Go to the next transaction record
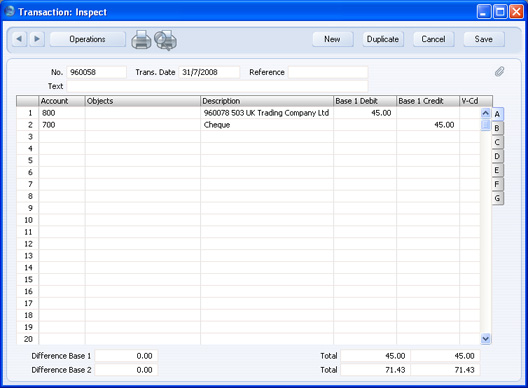 click(37, 39)
